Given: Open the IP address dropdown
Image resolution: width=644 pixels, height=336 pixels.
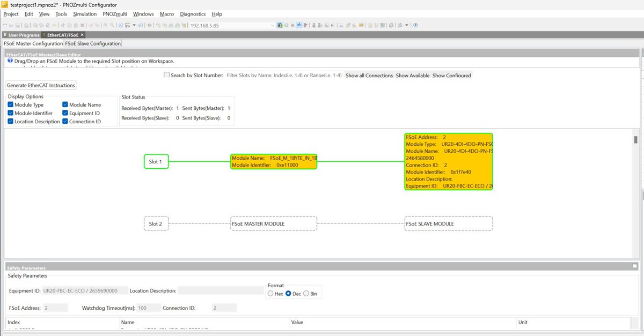Looking at the screenshot, I should (x=273, y=25).
